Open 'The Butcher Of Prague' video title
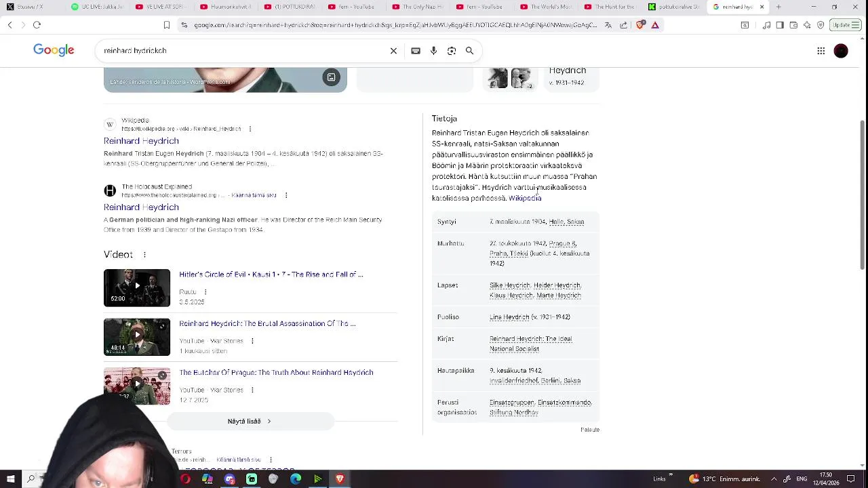The image size is (868, 488). [x=276, y=372]
